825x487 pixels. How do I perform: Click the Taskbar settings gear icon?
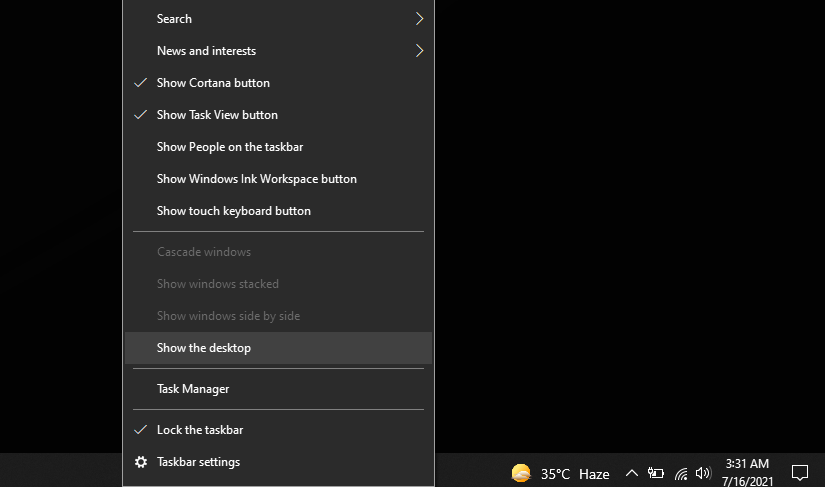pyautogui.click(x=141, y=462)
